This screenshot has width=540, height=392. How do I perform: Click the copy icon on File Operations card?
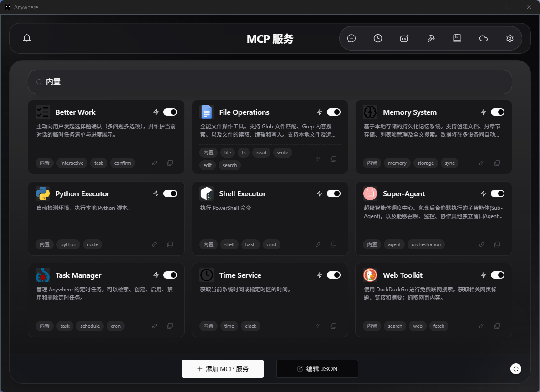333,159
